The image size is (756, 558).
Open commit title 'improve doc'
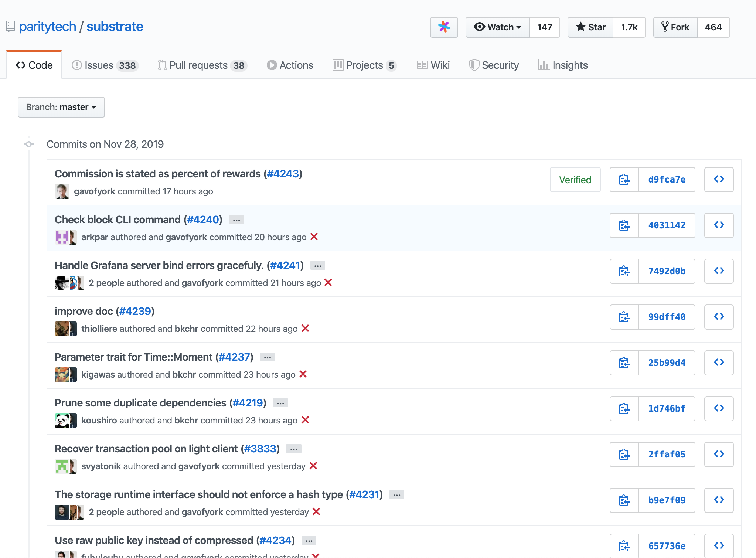(84, 311)
